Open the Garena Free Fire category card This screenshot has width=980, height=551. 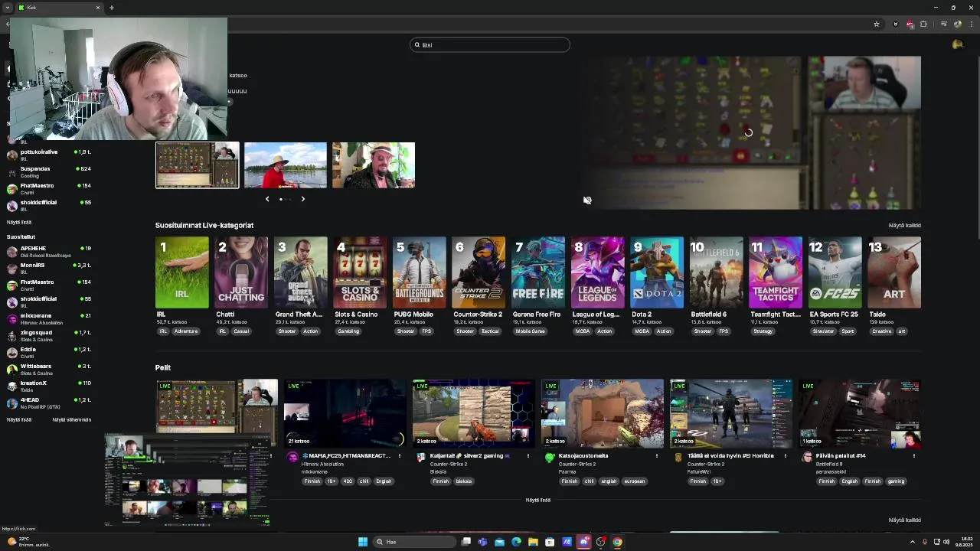tap(538, 272)
